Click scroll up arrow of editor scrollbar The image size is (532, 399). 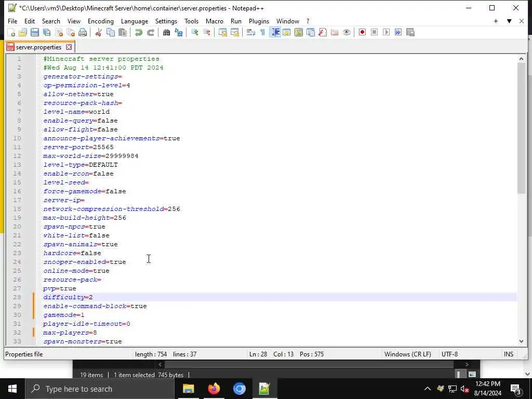click(x=521, y=59)
